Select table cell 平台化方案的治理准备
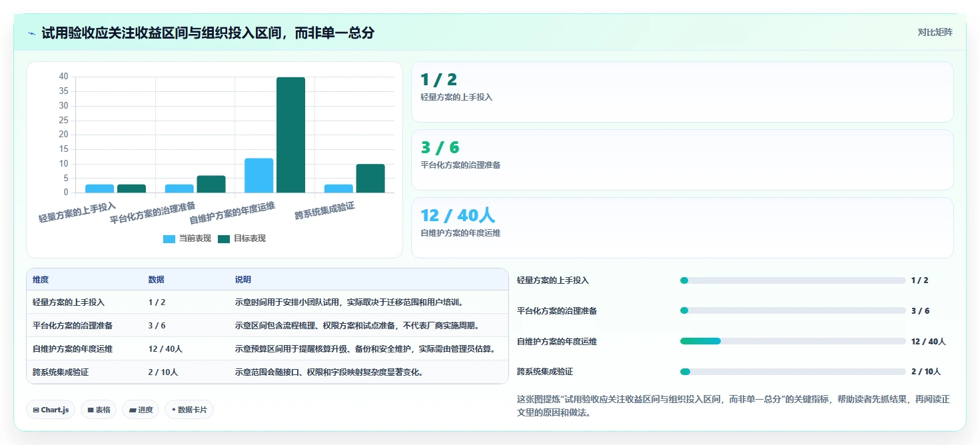This screenshot has height=445, width=980. pos(73,326)
